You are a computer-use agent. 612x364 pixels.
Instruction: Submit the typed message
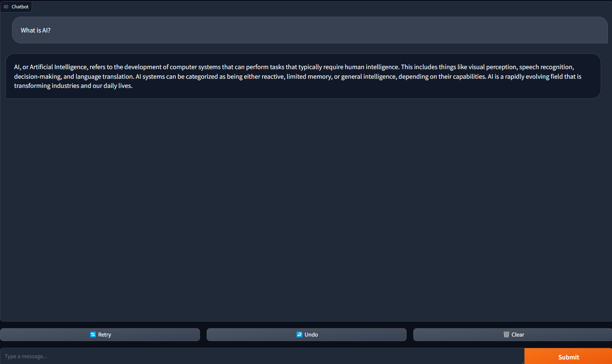click(x=568, y=357)
